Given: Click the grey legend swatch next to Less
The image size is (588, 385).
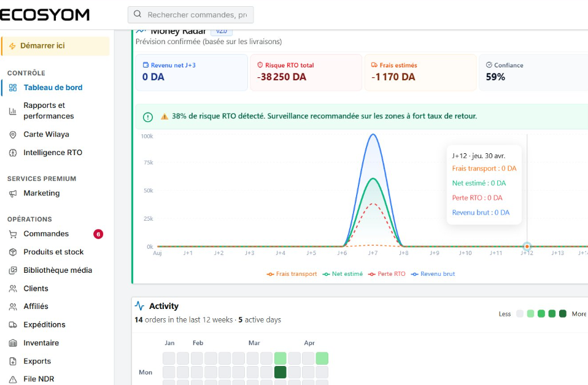Looking at the screenshot, I should point(520,314).
